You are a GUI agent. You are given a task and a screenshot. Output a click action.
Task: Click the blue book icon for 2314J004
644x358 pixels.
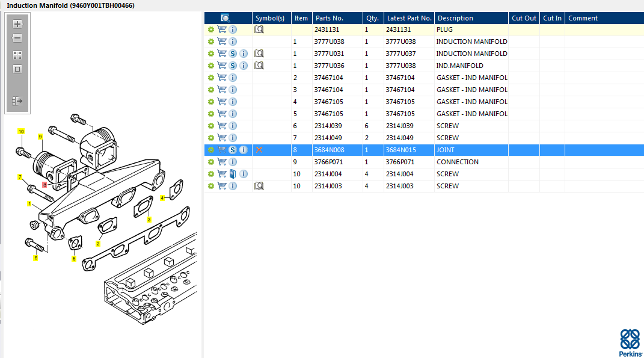click(x=233, y=174)
